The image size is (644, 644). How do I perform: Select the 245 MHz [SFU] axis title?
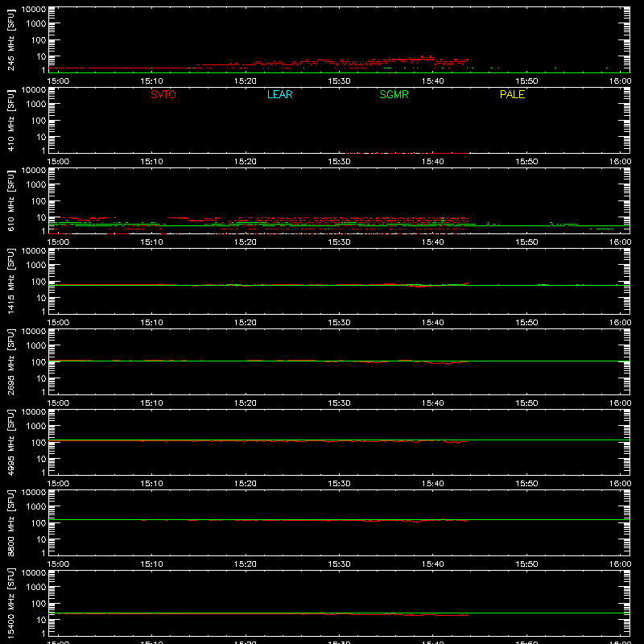coord(11,40)
